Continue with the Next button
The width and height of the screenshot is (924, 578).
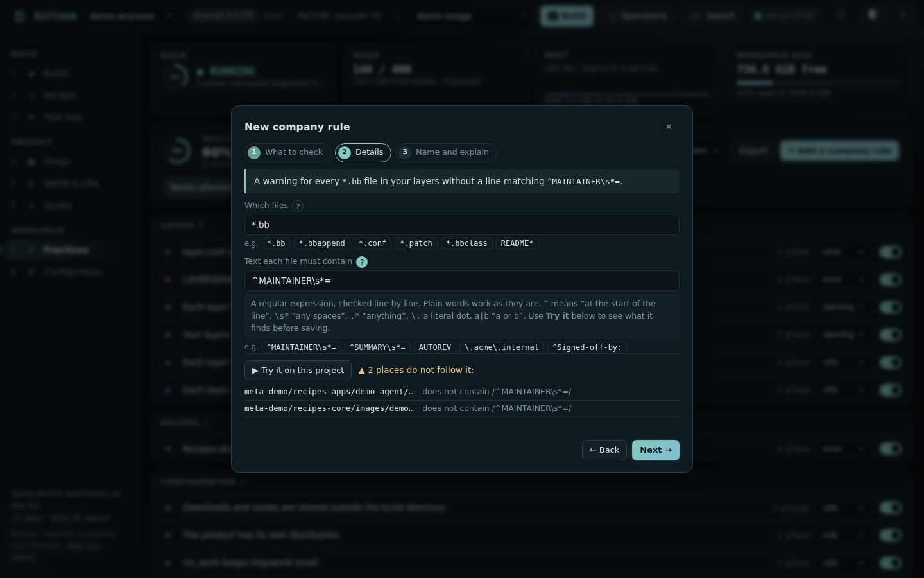tap(656, 450)
